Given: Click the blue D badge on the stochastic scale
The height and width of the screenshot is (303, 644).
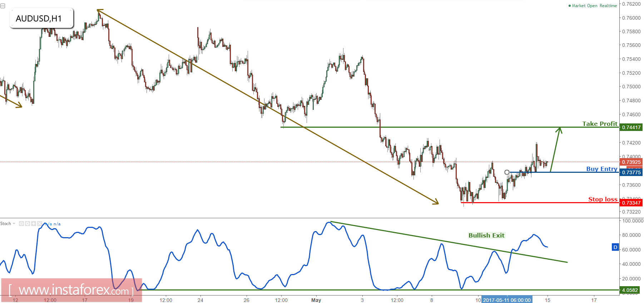Looking at the screenshot, I should click(615, 247).
